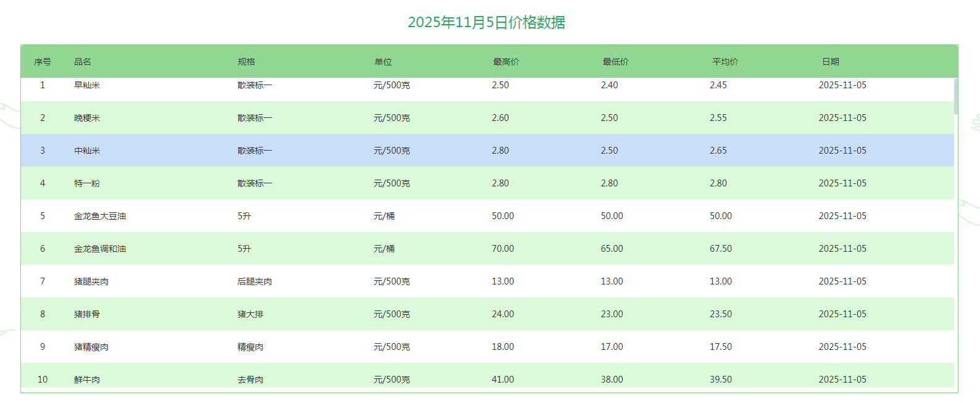The image size is (980, 403).
Task: Click the 金龙鱼大豆油 product name
Action: coord(100,216)
